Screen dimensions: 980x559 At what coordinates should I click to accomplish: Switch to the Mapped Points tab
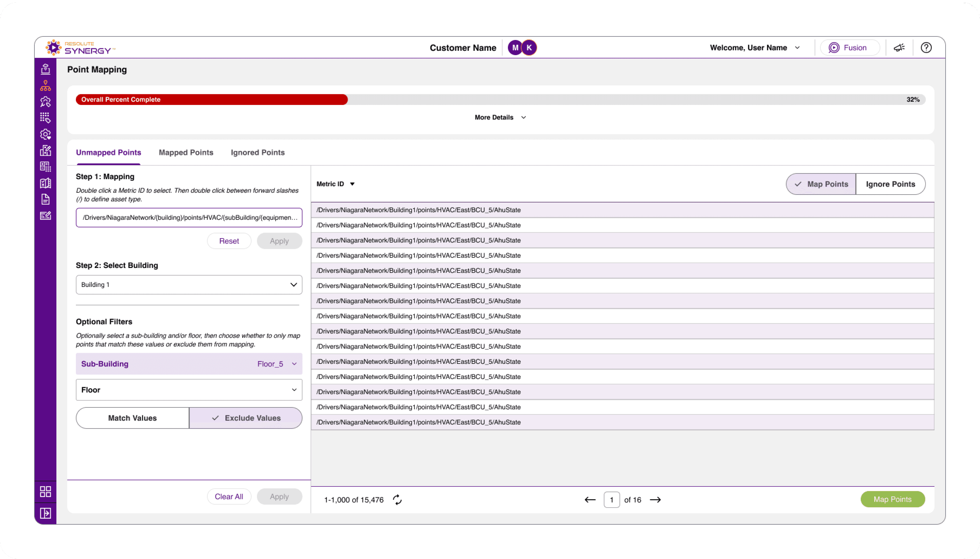(186, 152)
